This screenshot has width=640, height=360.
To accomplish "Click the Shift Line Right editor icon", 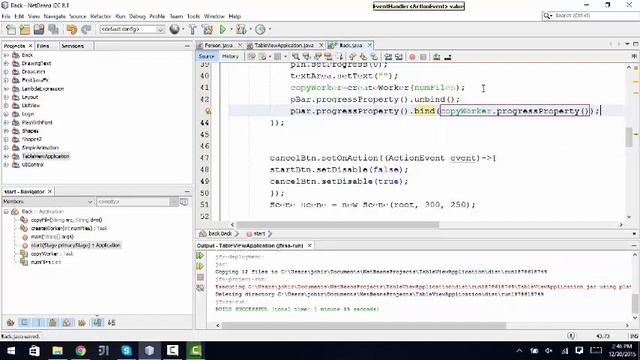I will (x=399, y=57).
